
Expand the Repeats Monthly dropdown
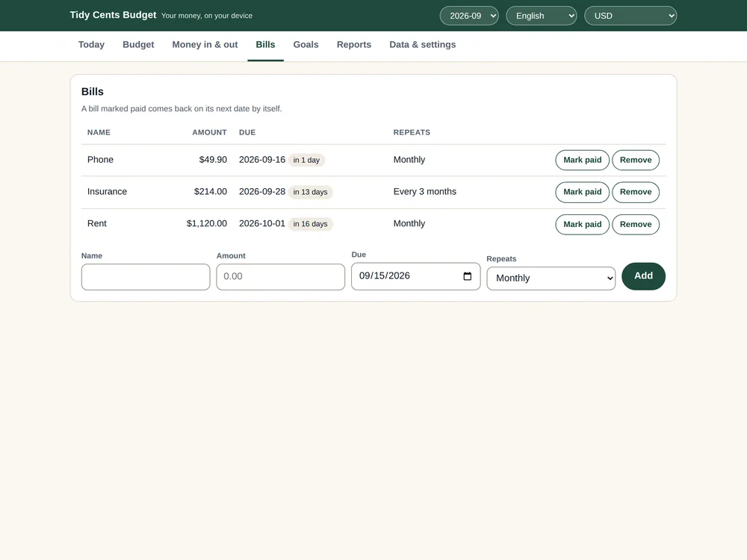coord(551,278)
